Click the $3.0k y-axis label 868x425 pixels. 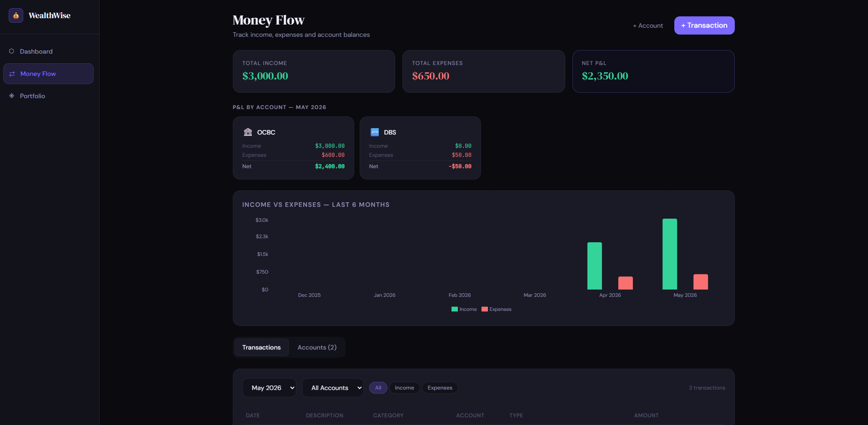[262, 220]
